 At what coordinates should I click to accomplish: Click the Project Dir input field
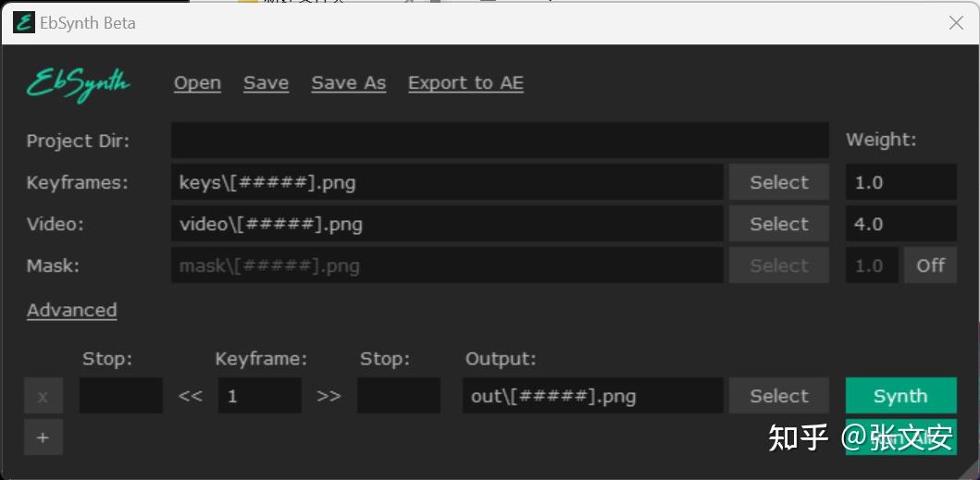pos(500,141)
